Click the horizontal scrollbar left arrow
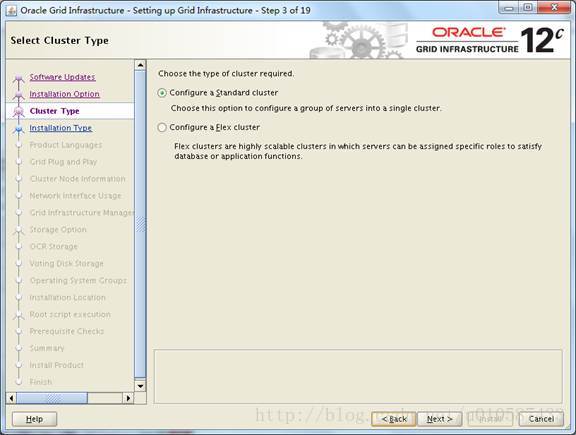 [x=11, y=398]
